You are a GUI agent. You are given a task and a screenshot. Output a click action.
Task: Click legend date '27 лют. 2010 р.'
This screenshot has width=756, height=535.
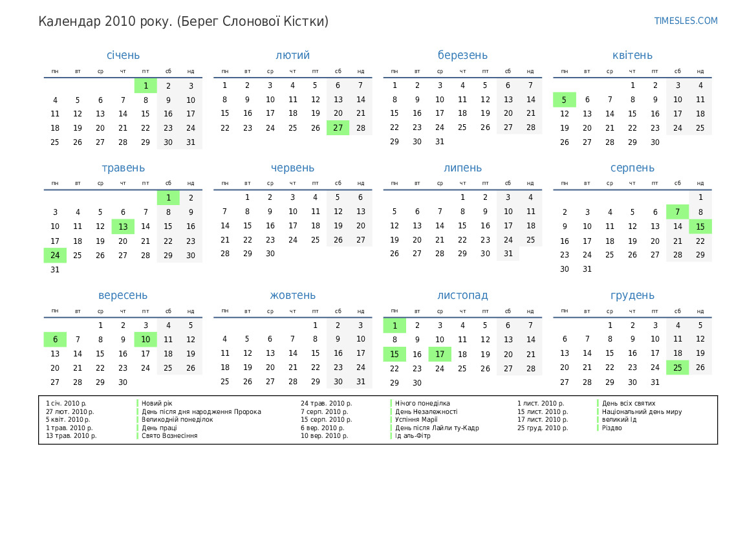click(x=70, y=411)
